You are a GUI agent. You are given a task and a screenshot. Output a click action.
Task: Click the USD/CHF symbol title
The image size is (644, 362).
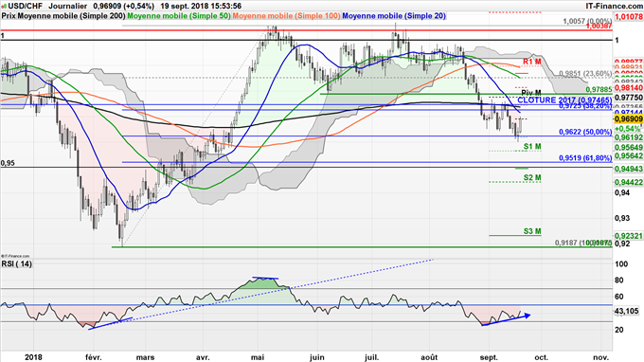click(x=26, y=6)
